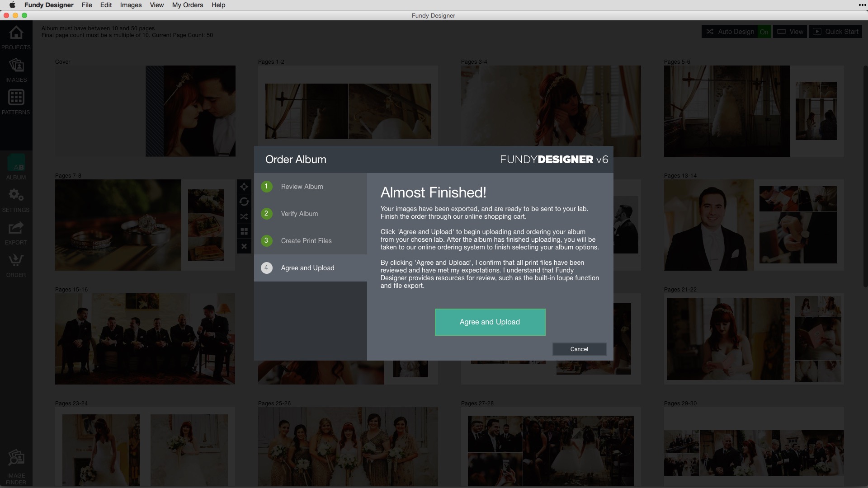868x488 pixels.
Task: Cancel the Order Album dialog
Action: coord(579,349)
